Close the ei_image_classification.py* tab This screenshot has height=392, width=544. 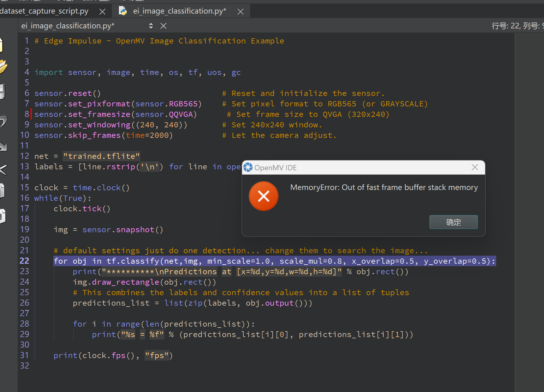point(241,12)
